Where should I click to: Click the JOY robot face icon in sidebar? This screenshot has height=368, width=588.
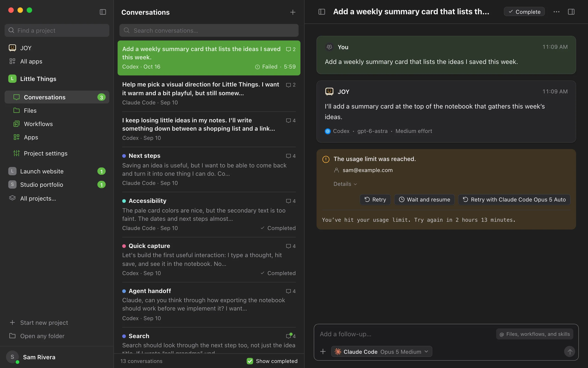(x=12, y=48)
